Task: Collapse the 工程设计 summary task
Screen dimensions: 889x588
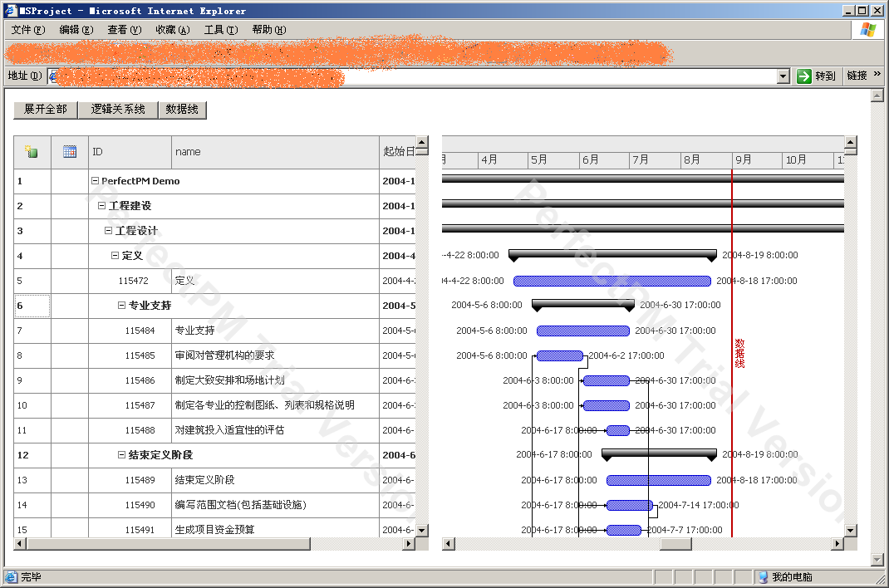Action: [108, 231]
